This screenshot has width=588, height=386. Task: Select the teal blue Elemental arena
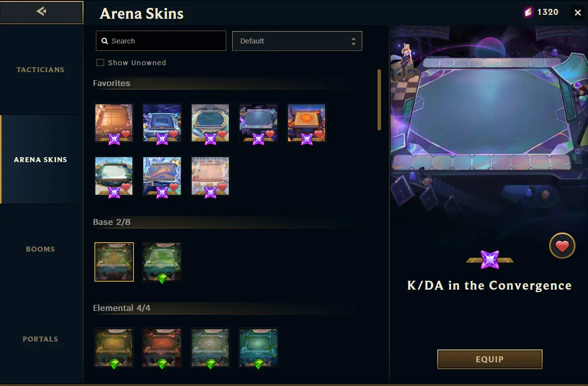258,348
